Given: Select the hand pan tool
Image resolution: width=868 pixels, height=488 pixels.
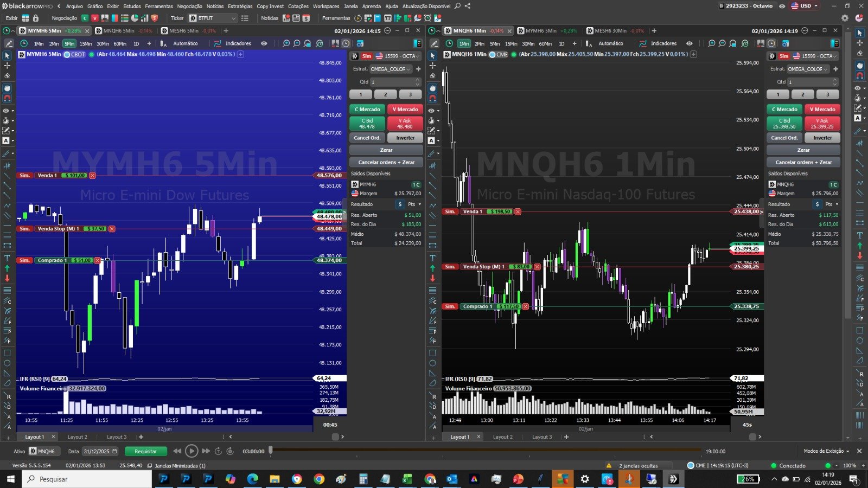Looking at the screenshot, I should coord(7,88).
